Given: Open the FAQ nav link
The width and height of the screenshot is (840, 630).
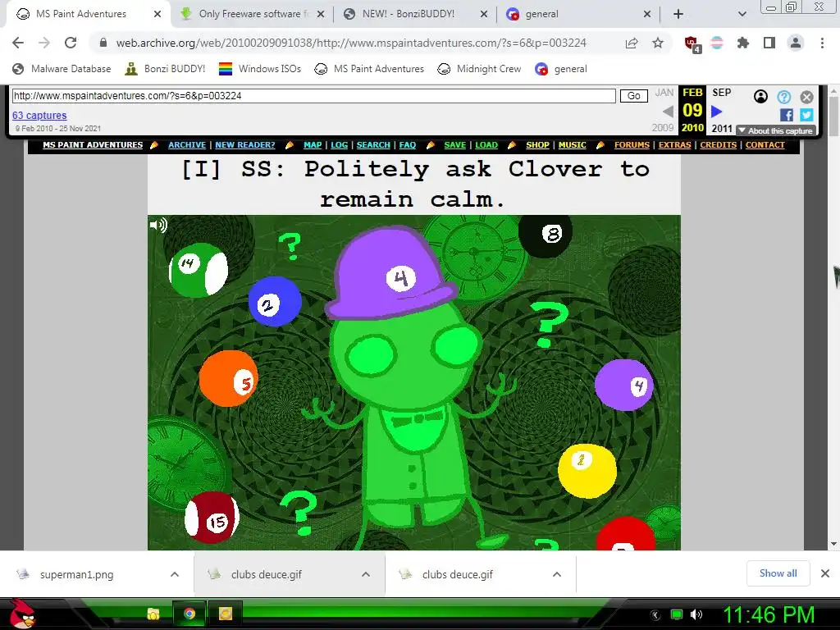Looking at the screenshot, I should pyautogui.click(x=407, y=145).
